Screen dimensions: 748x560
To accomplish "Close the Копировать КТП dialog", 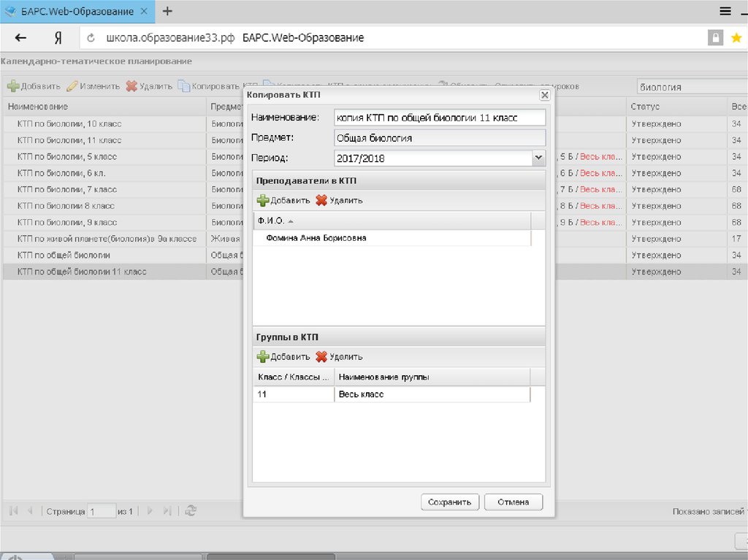I will click(544, 96).
